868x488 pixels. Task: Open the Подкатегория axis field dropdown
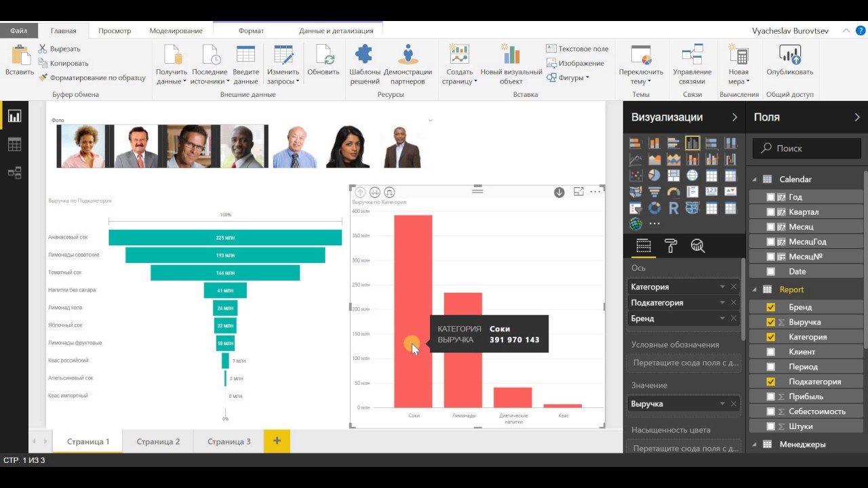pos(722,303)
